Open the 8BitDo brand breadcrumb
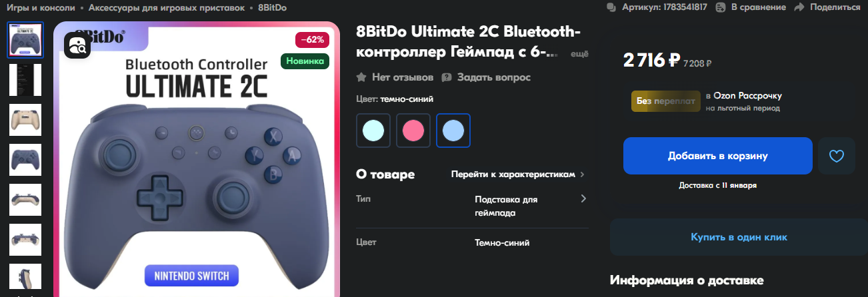The width and height of the screenshot is (868, 297). coord(272,7)
